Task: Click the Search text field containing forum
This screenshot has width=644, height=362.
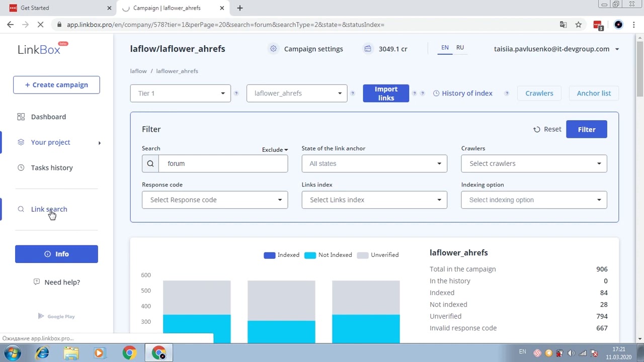Action: (x=223, y=163)
